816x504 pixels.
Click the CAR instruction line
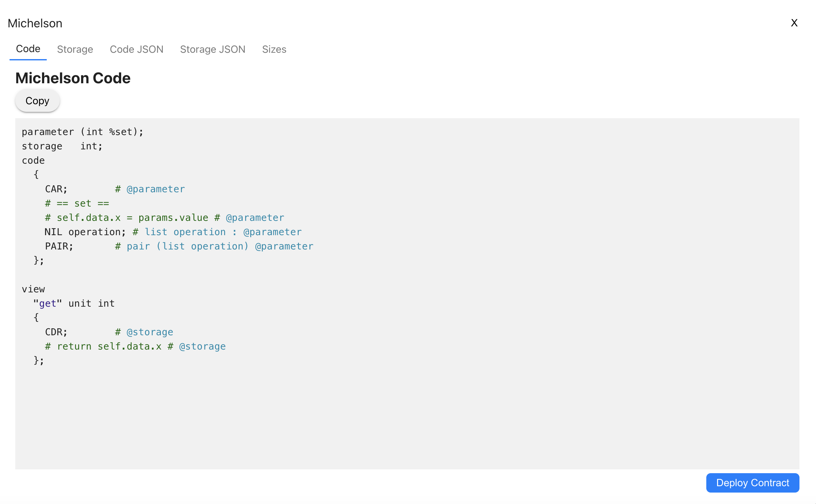pyautogui.click(x=56, y=189)
